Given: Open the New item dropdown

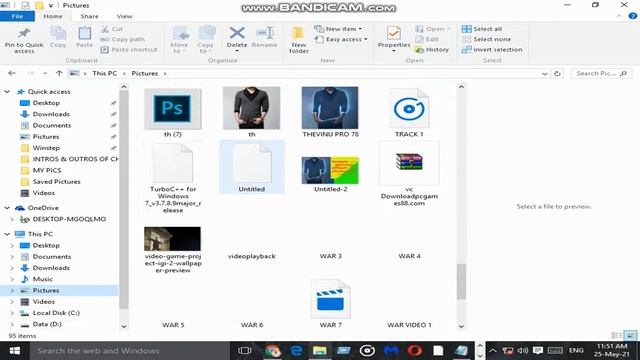Looking at the screenshot, I should [338, 29].
